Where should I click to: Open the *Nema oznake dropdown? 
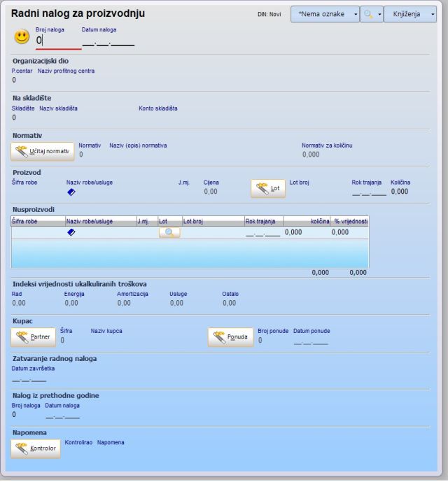325,14
